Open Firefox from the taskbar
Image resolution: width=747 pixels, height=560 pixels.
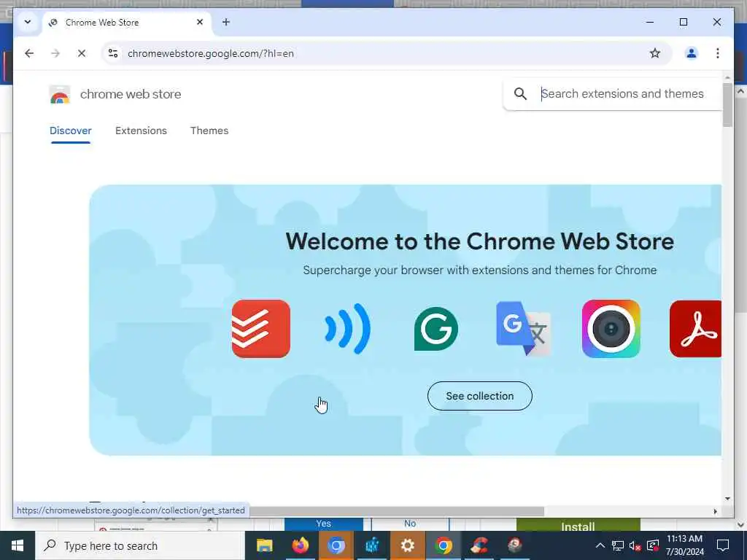(300, 545)
